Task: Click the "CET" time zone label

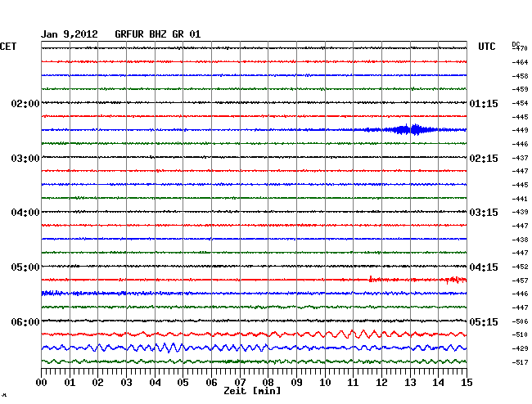Action: point(8,47)
